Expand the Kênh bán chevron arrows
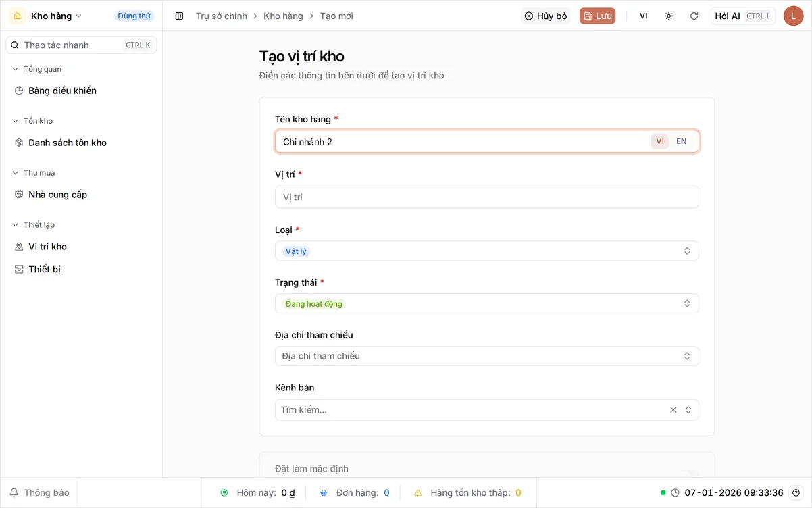The width and height of the screenshot is (812, 508). tap(688, 410)
